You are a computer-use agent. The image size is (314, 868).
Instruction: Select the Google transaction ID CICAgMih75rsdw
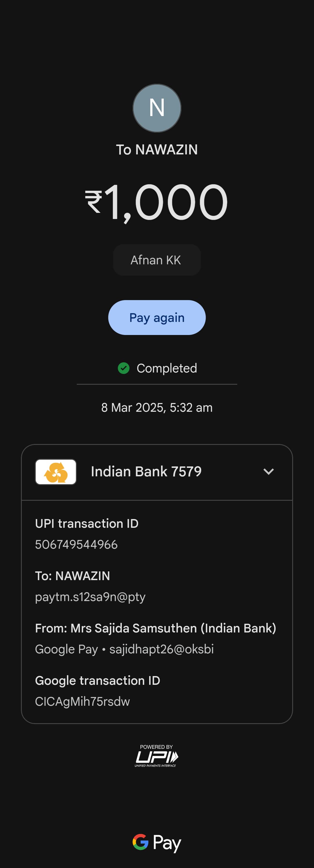coord(83,702)
